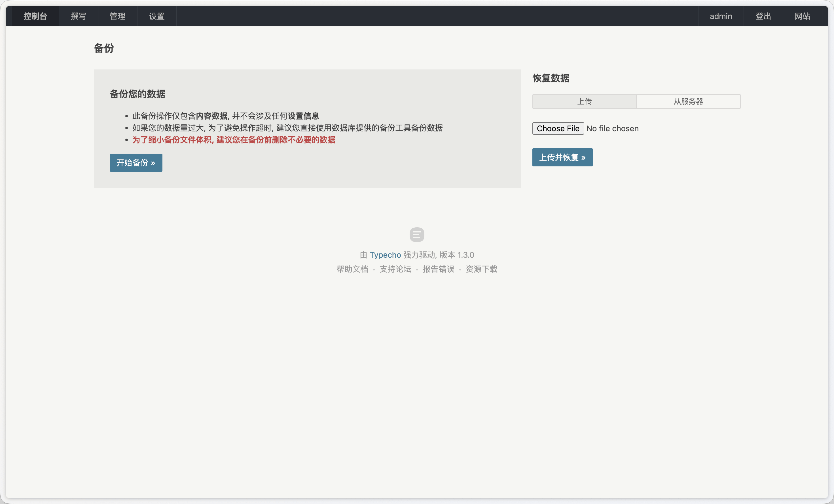This screenshot has width=834, height=504.
Task: Open the 控制台 menu in top navigation
Action: 35,16
